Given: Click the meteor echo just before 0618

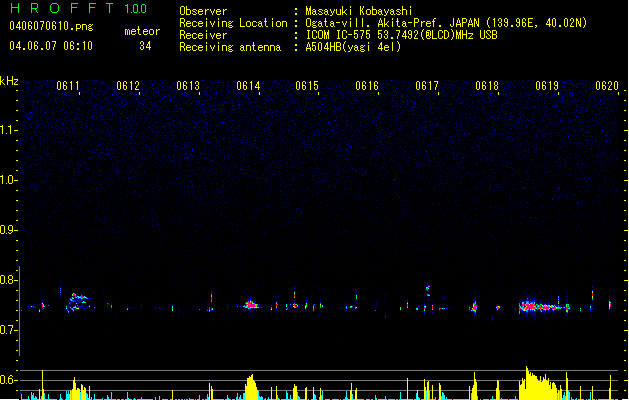Looking at the screenshot, I should [474, 307].
